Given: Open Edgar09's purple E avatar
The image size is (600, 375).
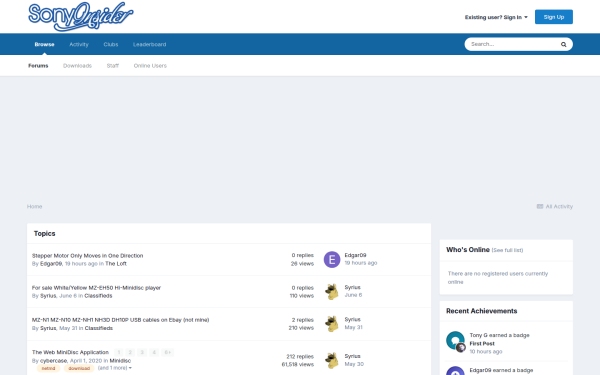Looking at the screenshot, I should (332, 259).
